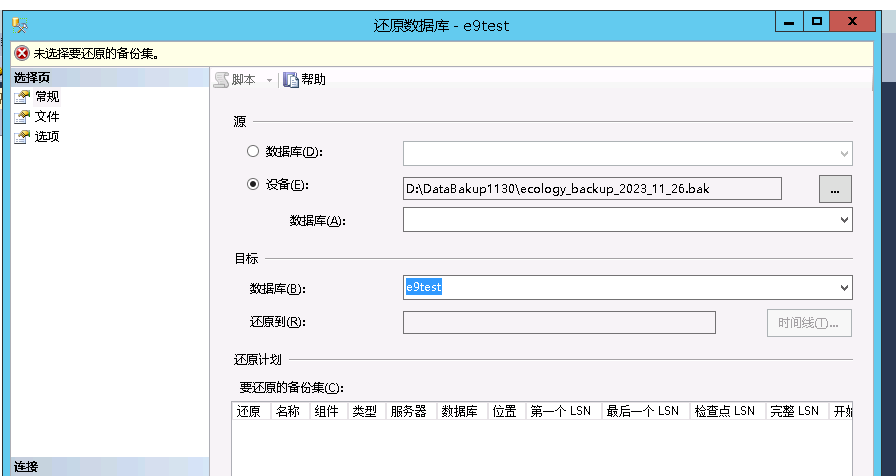Select the 设备(E) source radio button
Viewport: 896px width, 476px height.
click(253, 185)
